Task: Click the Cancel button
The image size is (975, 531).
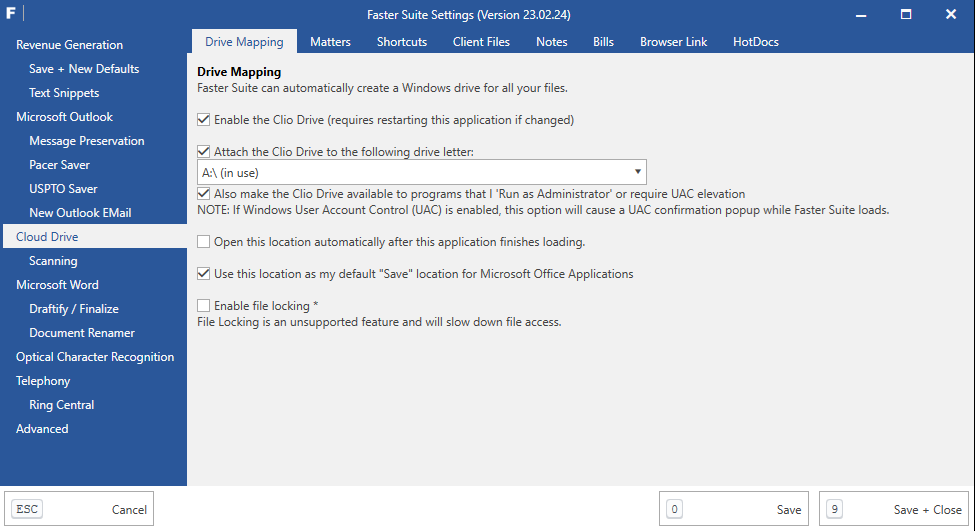Action: coord(79,509)
